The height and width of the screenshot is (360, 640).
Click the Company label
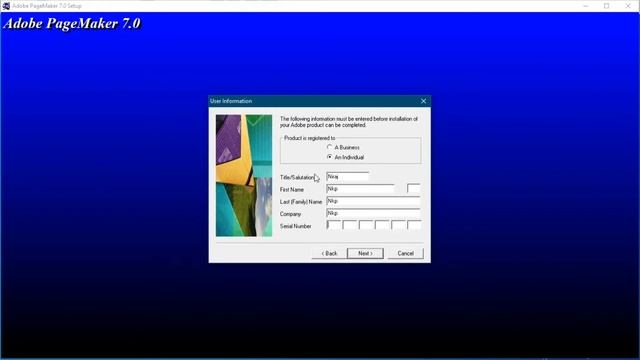[290, 214]
